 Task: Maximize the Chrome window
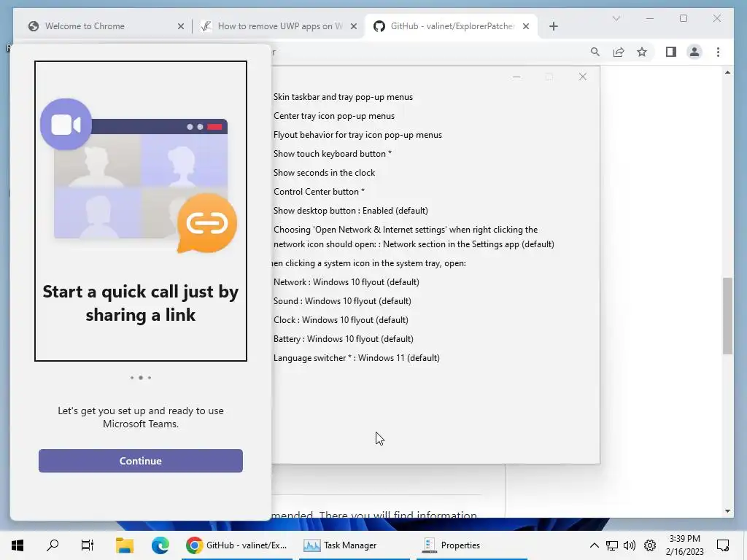[x=684, y=18]
